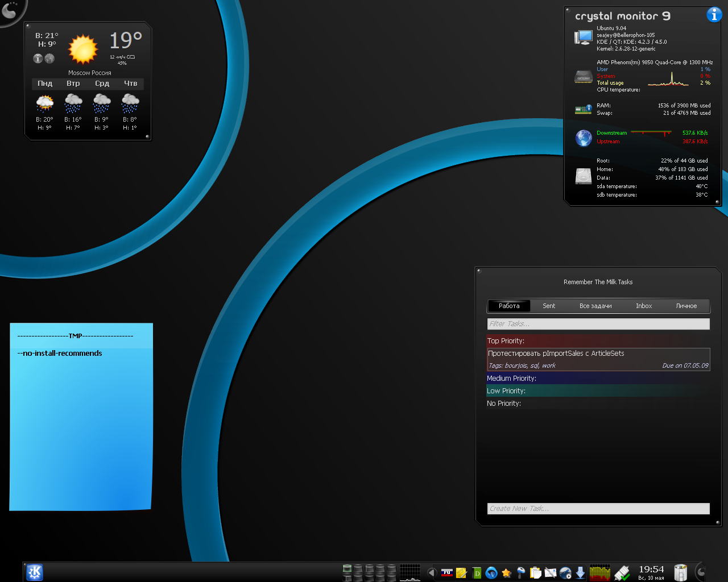Click the TMP line in sticky note
This screenshot has width=728, height=582.
75,336
